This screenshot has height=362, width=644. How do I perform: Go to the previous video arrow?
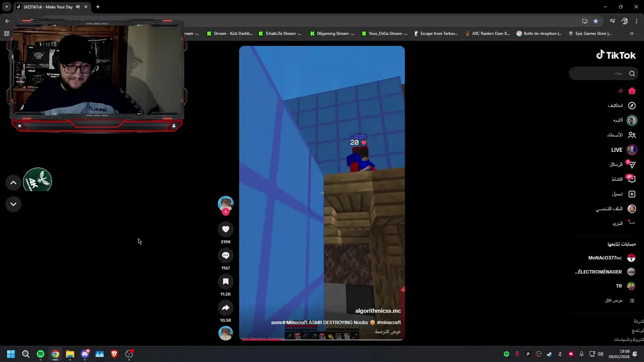[14, 183]
